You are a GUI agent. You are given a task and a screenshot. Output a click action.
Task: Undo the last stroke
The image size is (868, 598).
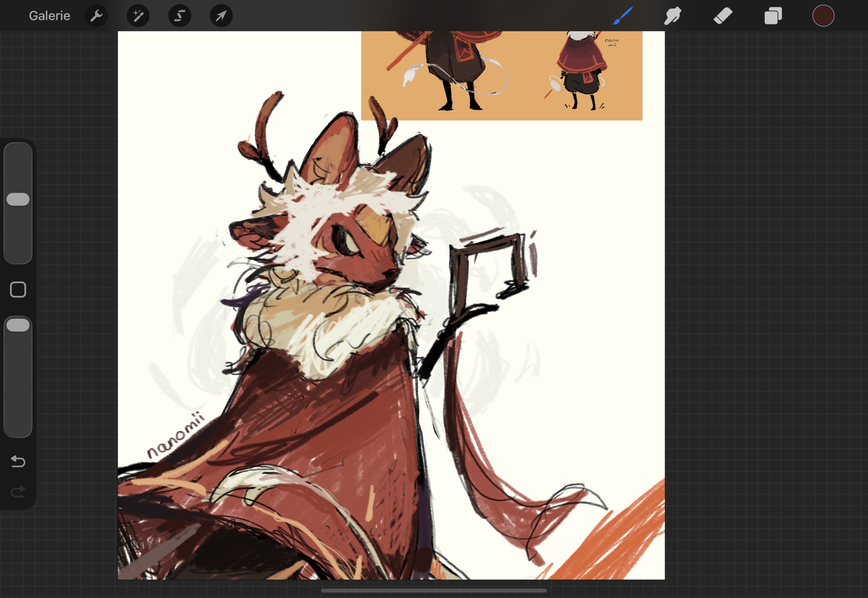[x=18, y=461]
